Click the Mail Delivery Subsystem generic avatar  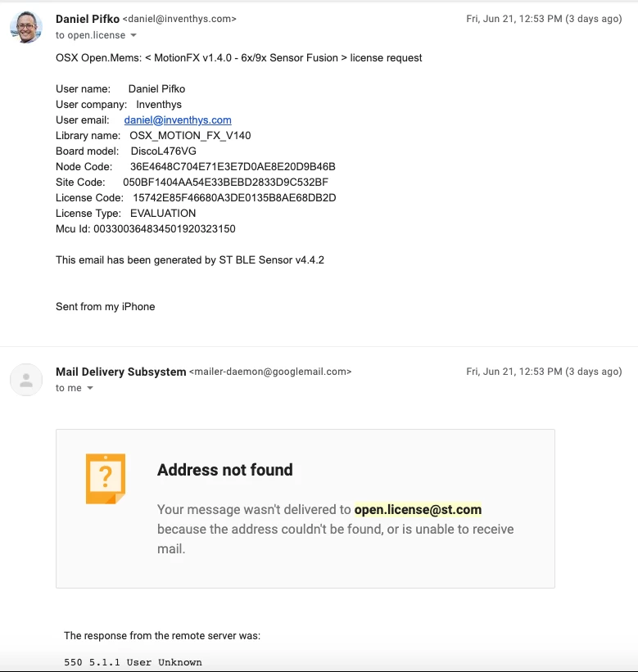tap(26, 380)
